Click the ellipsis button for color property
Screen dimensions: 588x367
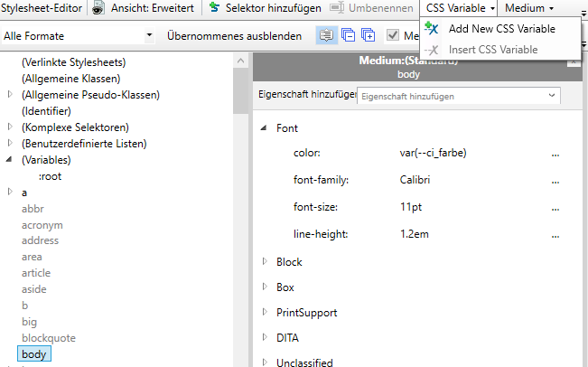click(x=555, y=154)
